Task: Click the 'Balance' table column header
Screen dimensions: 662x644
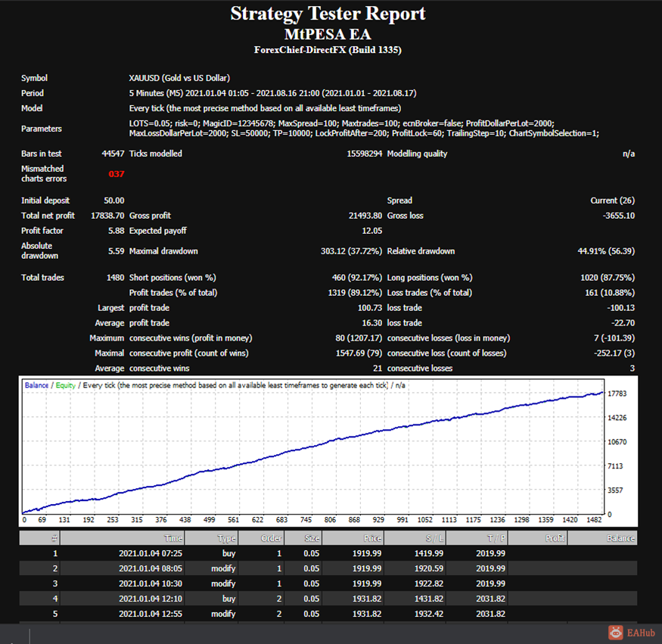Action: 602,538
